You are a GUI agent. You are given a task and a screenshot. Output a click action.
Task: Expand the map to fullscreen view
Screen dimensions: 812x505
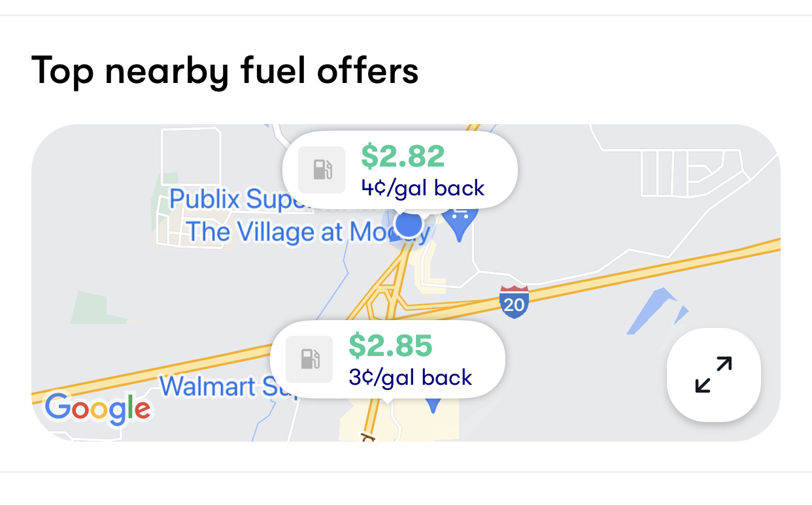coord(714,375)
